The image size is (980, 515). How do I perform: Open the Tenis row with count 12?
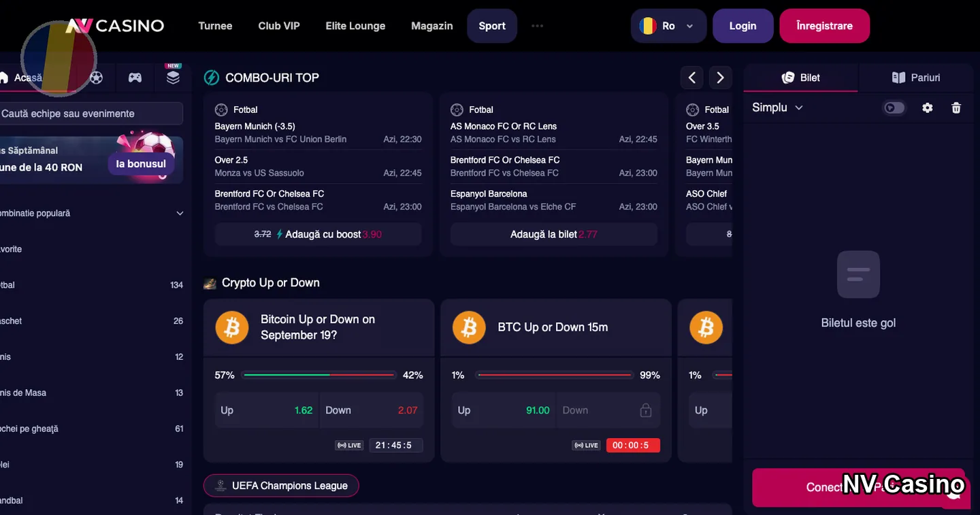91,356
